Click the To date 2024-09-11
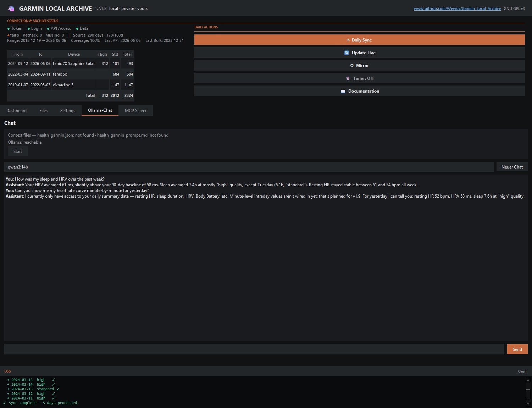 pos(40,74)
